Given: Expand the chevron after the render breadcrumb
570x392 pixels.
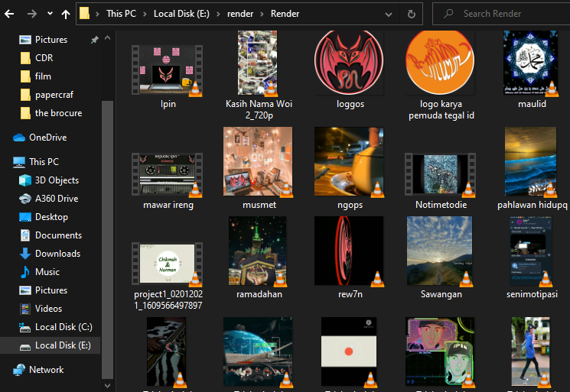Looking at the screenshot, I should tap(262, 14).
